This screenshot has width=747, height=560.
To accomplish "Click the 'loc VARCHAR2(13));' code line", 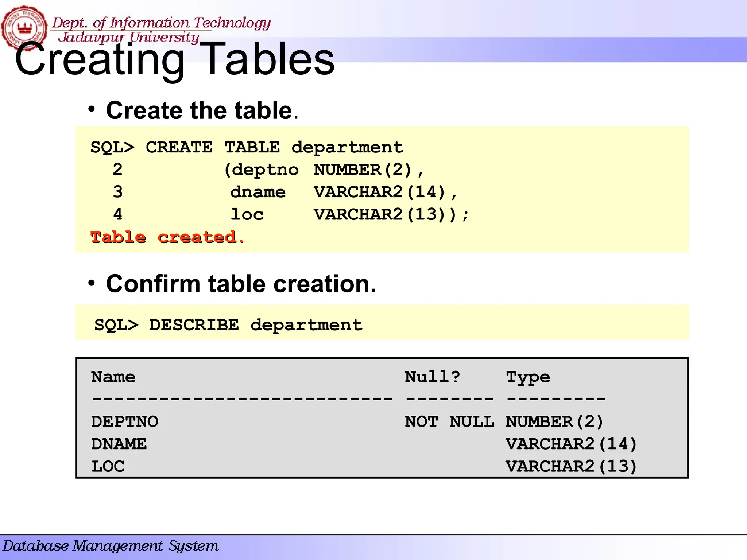I will pos(349,214).
